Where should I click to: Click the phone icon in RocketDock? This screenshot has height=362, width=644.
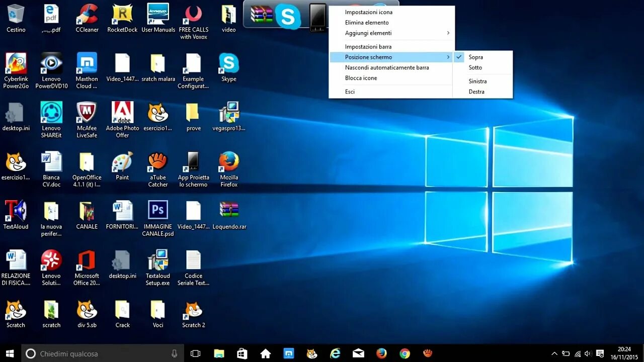pyautogui.click(x=317, y=18)
